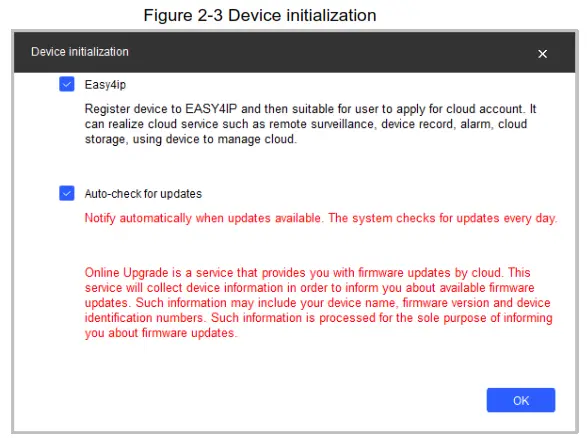Click the word EASY4IP in the description
This screenshot has height=438, width=587.
point(211,109)
